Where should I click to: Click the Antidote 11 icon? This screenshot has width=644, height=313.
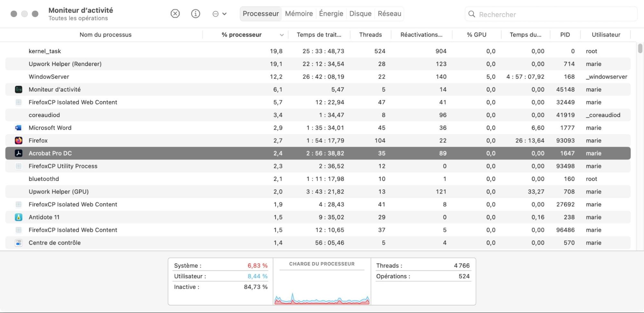pos(19,217)
